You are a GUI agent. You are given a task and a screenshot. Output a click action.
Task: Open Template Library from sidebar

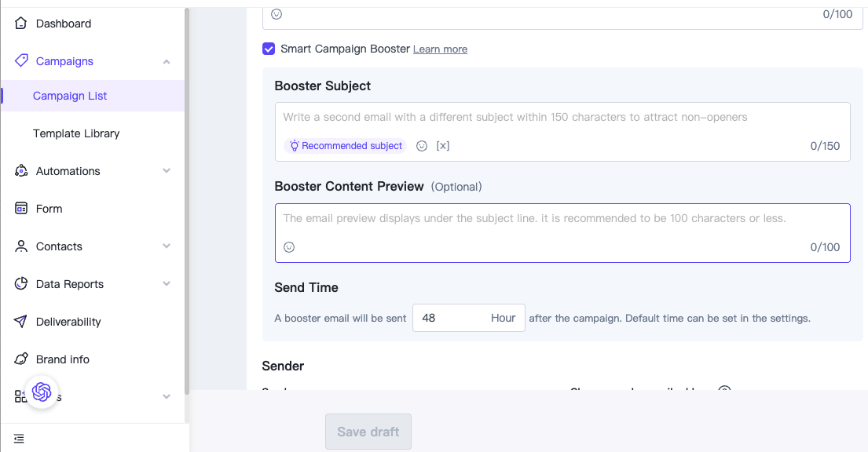(x=76, y=133)
